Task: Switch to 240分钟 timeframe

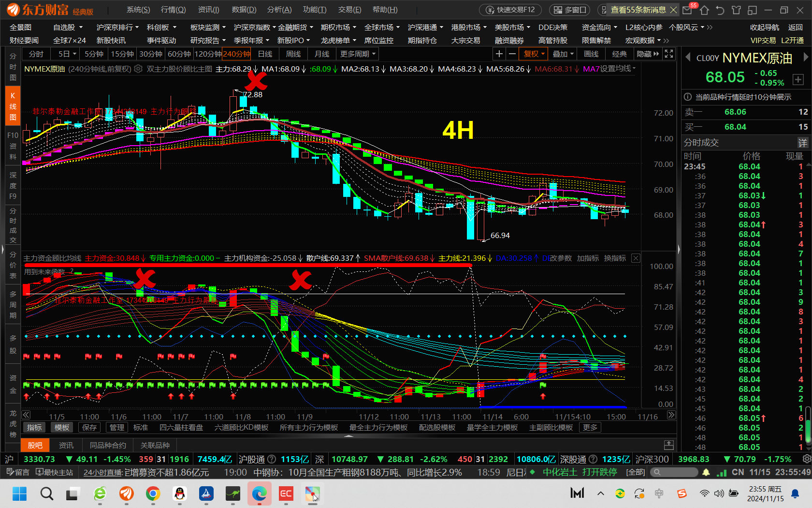Action: tap(237, 54)
